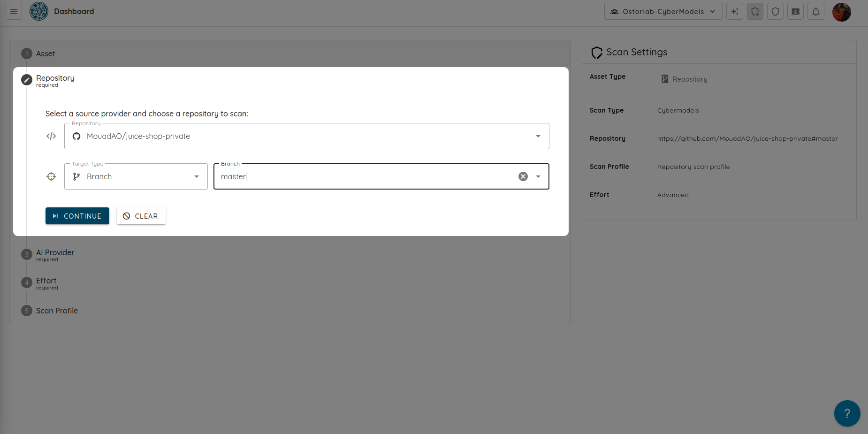Open the hamburger navigation menu
Image resolution: width=868 pixels, height=434 pixels.
(14, 11)
